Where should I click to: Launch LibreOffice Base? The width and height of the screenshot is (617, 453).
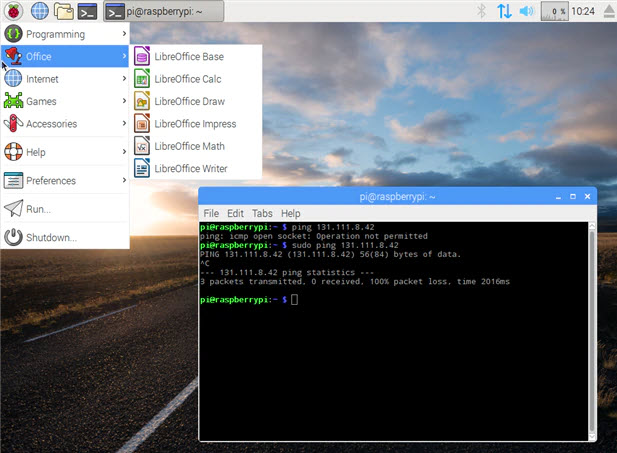pyautogui.click(x=196, y=56)
